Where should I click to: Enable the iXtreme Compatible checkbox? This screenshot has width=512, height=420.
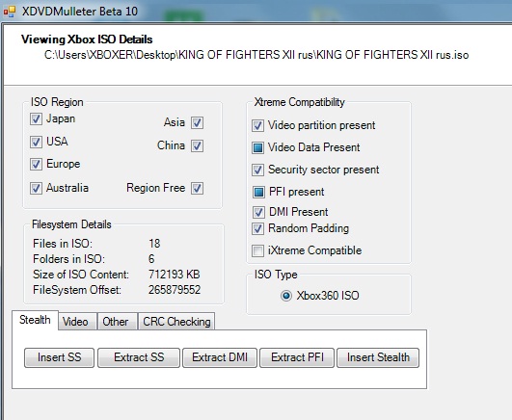(x=257, y=251)
